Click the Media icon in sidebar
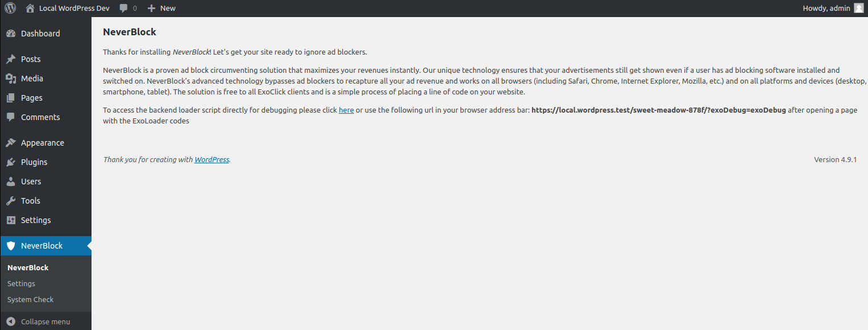The height and width of the screenshot is (330, 868). click(x=11, y=79)
